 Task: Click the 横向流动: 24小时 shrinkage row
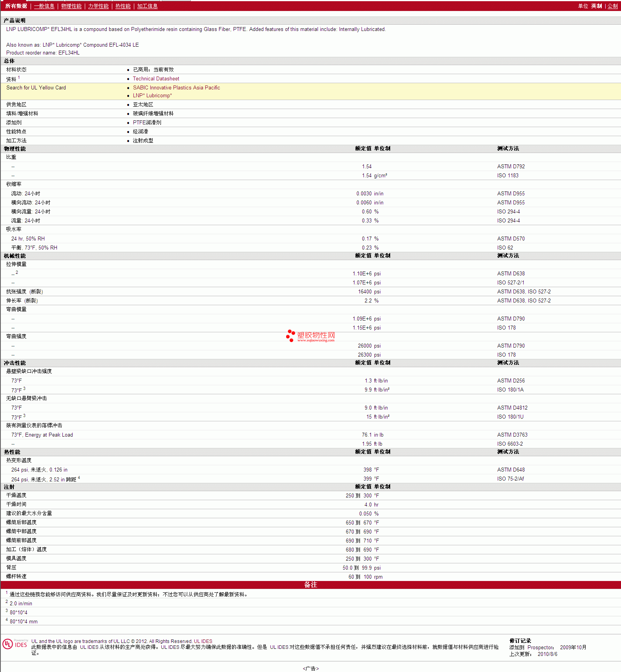(x=310, y=203)
